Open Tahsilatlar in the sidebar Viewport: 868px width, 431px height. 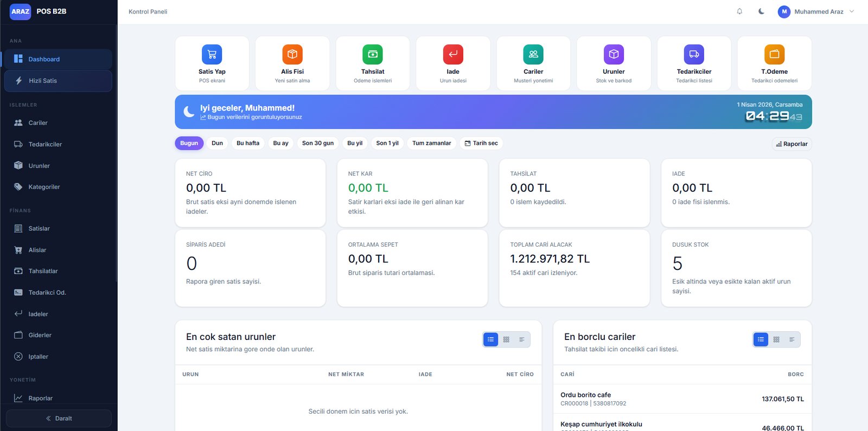58,271
